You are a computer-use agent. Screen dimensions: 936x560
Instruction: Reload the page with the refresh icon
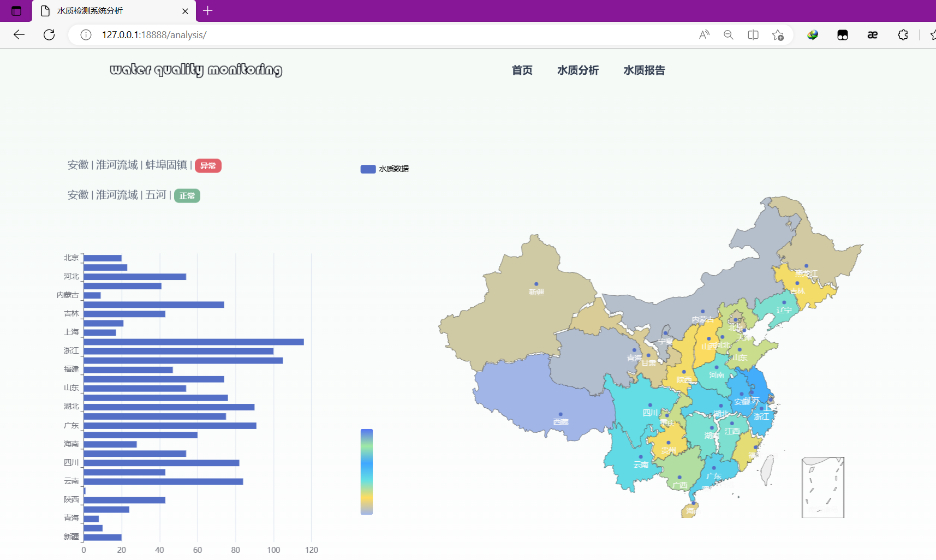coord(49,35)
